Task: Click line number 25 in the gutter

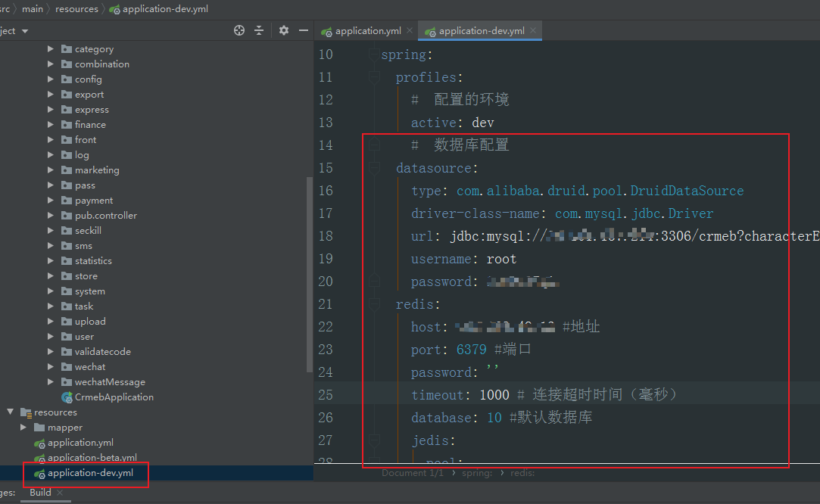Action: tap(326, 395)
